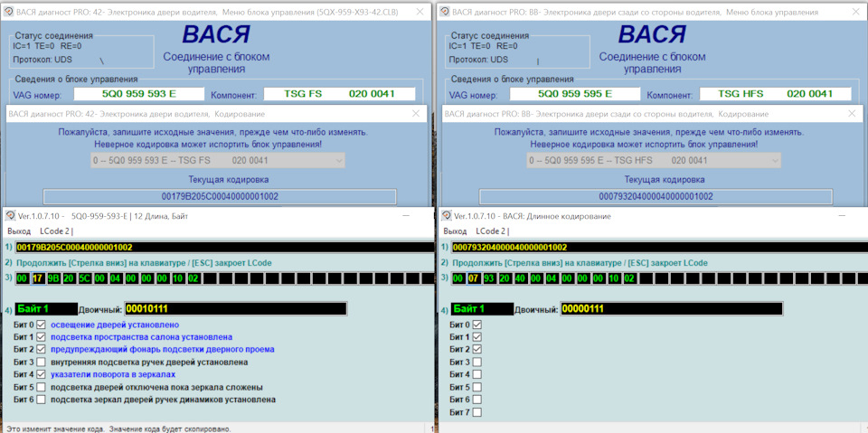Select byte cell 40 in the byte row
Image resolution: width=868 pixels, height=433 pixels.
pyautogui.click(x=521, y=278)
